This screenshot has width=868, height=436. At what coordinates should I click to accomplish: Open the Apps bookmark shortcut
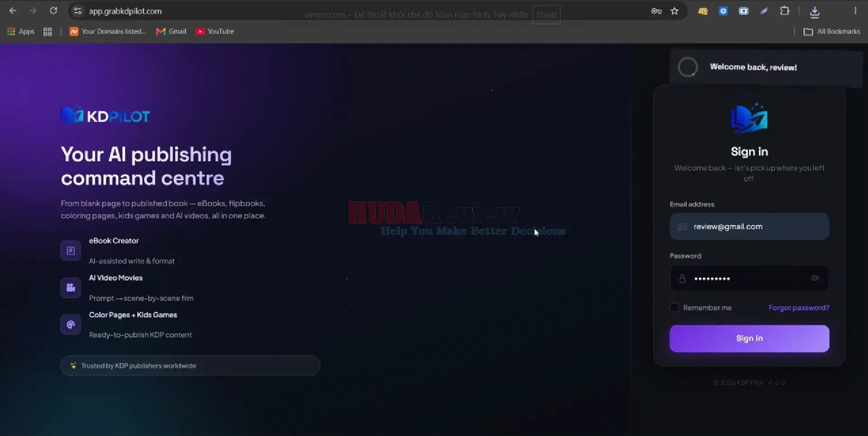point(21,31)
